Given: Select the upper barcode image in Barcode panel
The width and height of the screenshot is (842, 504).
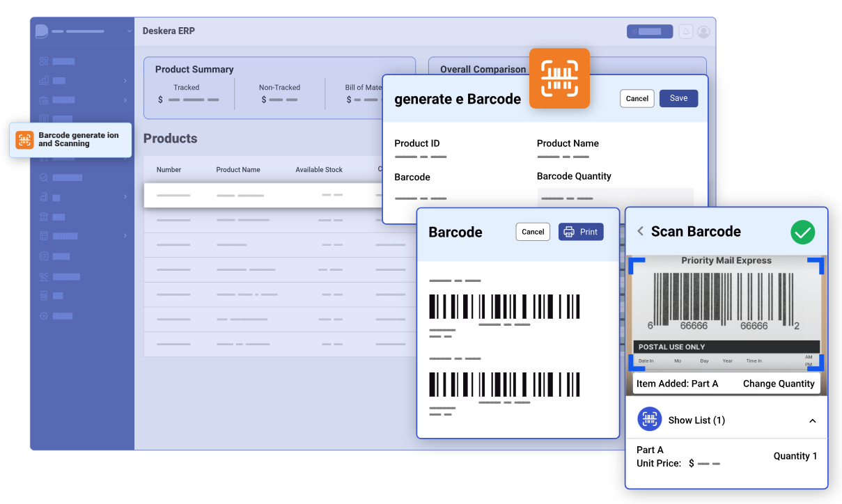Looking at the screenshot, I should [504, 306].
